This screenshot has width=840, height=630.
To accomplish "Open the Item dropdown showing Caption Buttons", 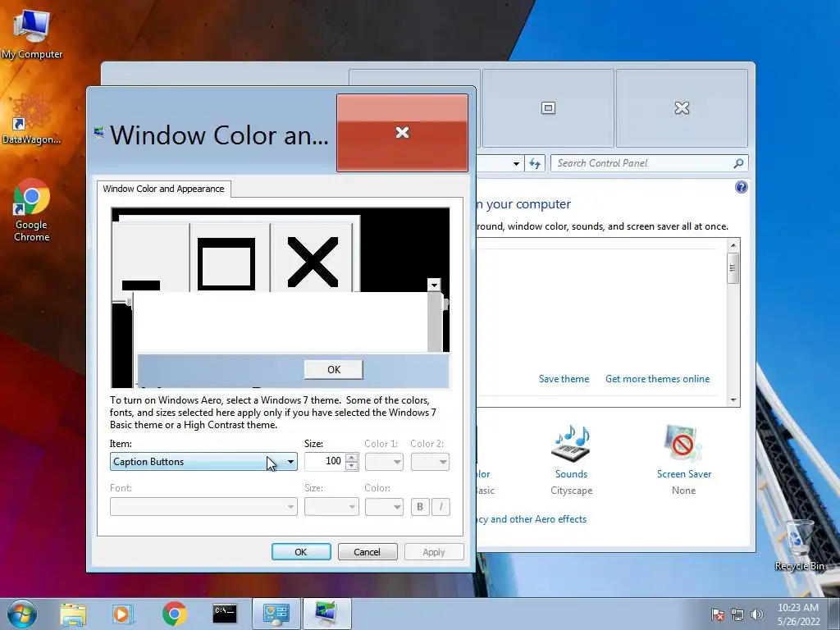I will click(203, 462).
